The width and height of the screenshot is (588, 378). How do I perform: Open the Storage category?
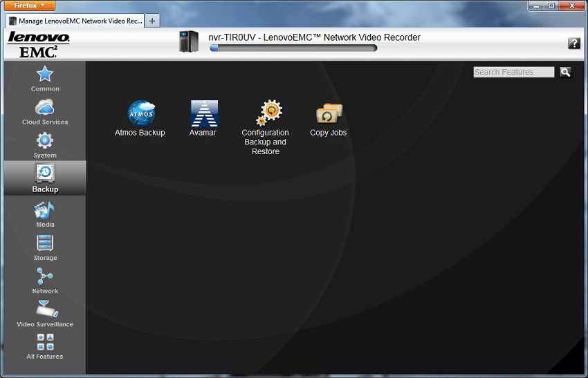pos(45,247)
